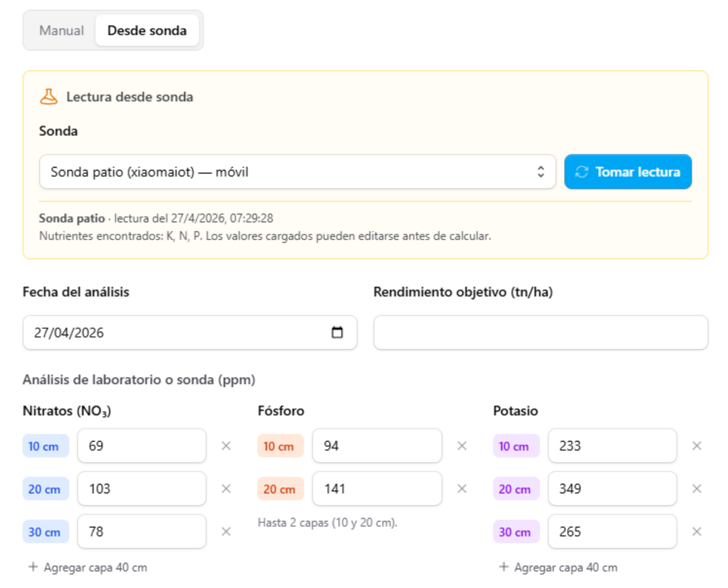This screenshot has height=588, width=728.
Task: Click the Sonda label above the dropdown
Action: click(58, 131)
